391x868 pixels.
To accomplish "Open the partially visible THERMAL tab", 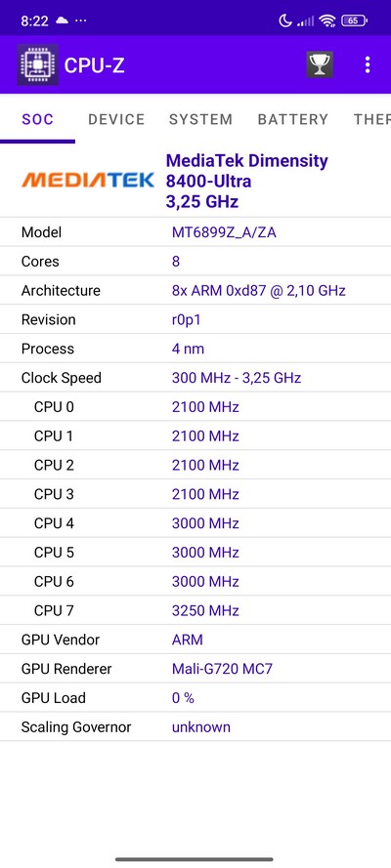I will [371, 119].
